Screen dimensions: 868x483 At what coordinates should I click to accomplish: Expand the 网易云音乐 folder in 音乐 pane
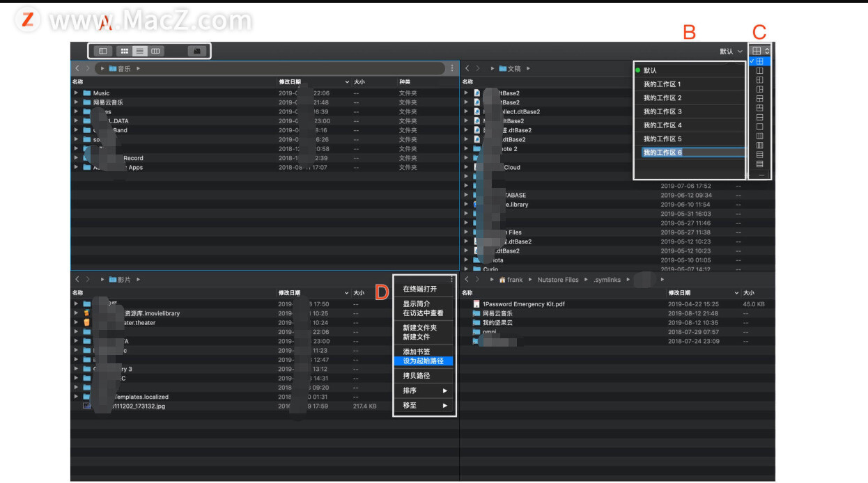click(76, 102)
